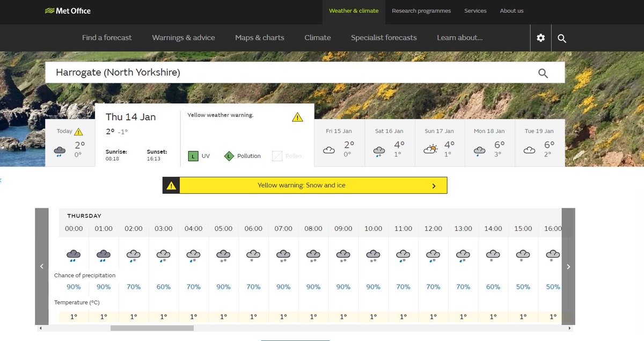644x341 pixels.
Task: Click the yellow warning triangle beside Today
Action: click(78, 130)
